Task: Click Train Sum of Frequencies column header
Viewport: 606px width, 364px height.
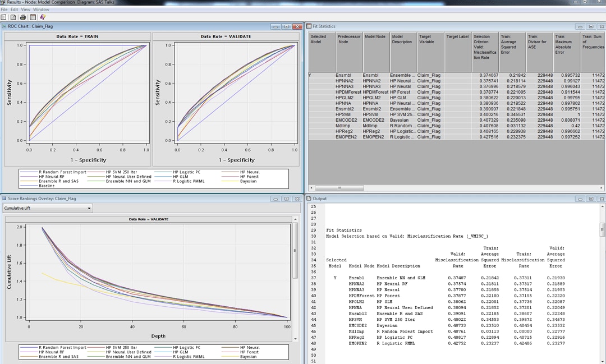Action: (593, 52)
